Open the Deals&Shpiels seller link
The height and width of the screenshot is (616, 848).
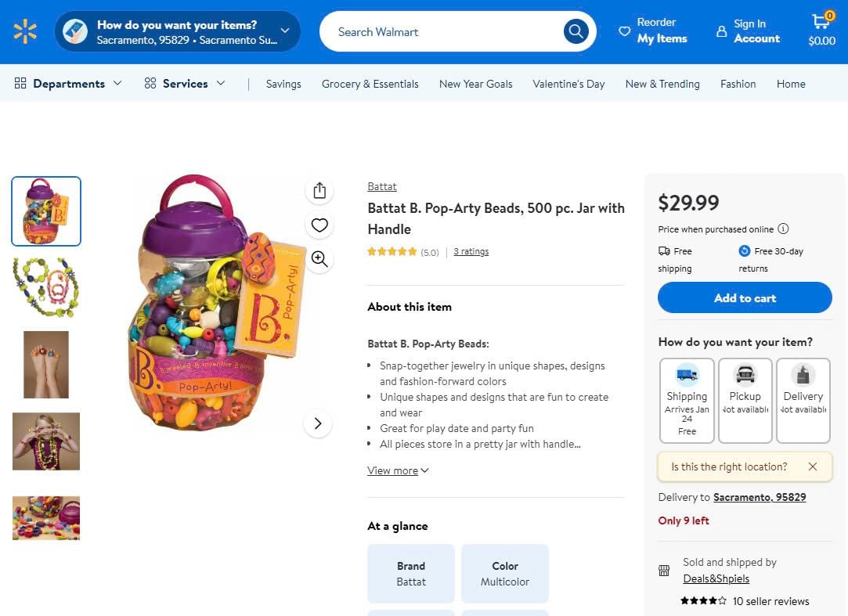[x=716, y=578]
